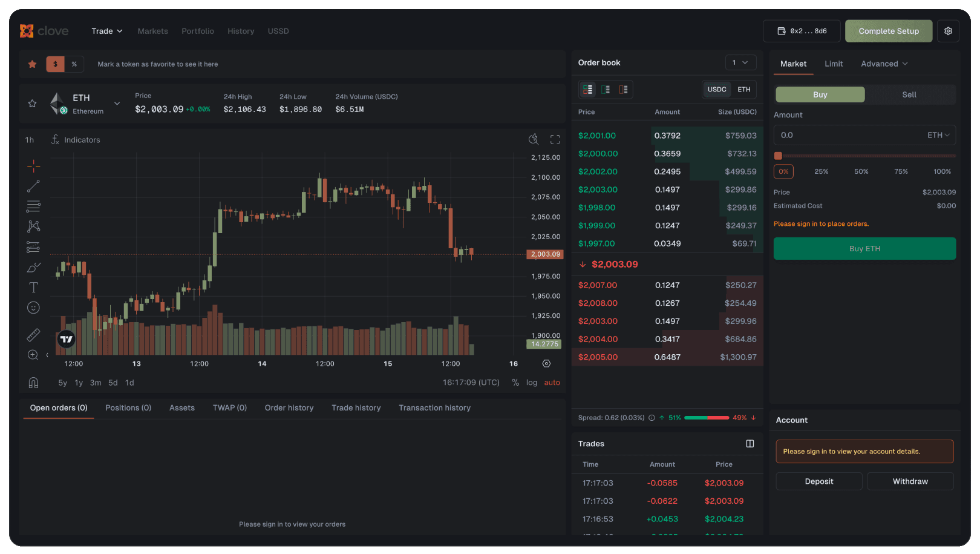This screenshot has height=554, width=980.
Task: Select the ruler measure tool
Action: pos(33,334)
